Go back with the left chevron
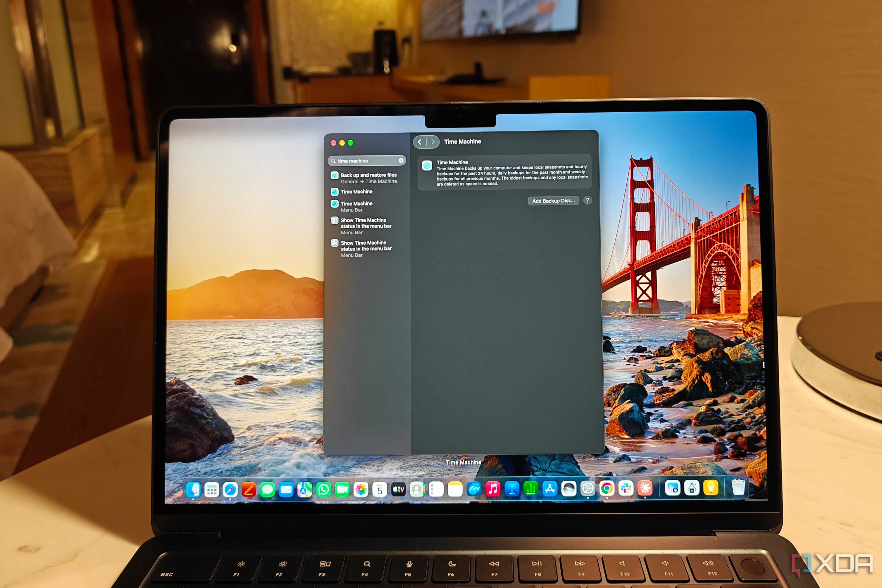The height and width of the screenshot is (588, 882). (x=420, y=142)
